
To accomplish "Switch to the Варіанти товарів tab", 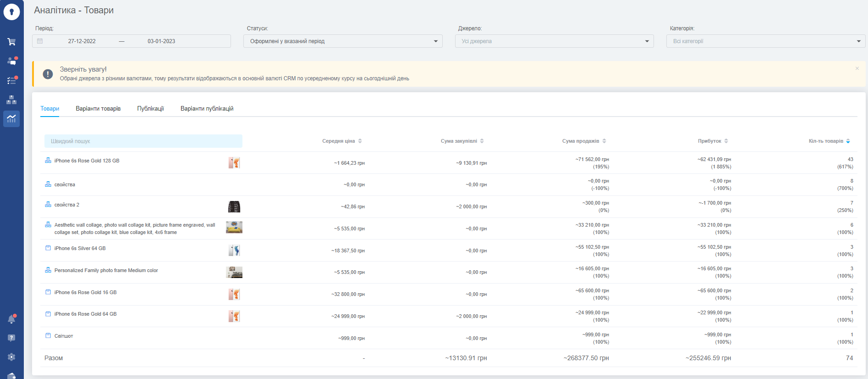I will [x=98, y=109].
